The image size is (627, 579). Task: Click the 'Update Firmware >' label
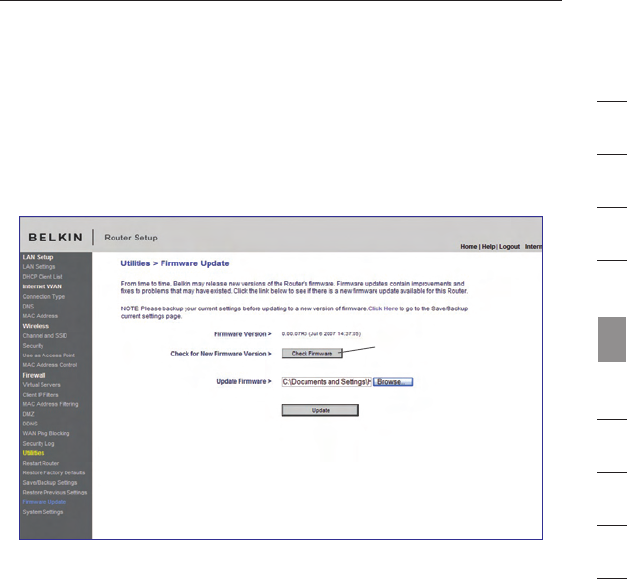pos(244,381)
